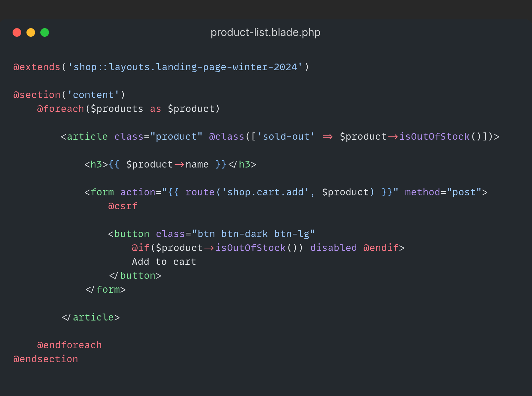Place cursor on the @extends directive
Screen dimensions: 532x396
pyautogui.click(x=37, y=67)
